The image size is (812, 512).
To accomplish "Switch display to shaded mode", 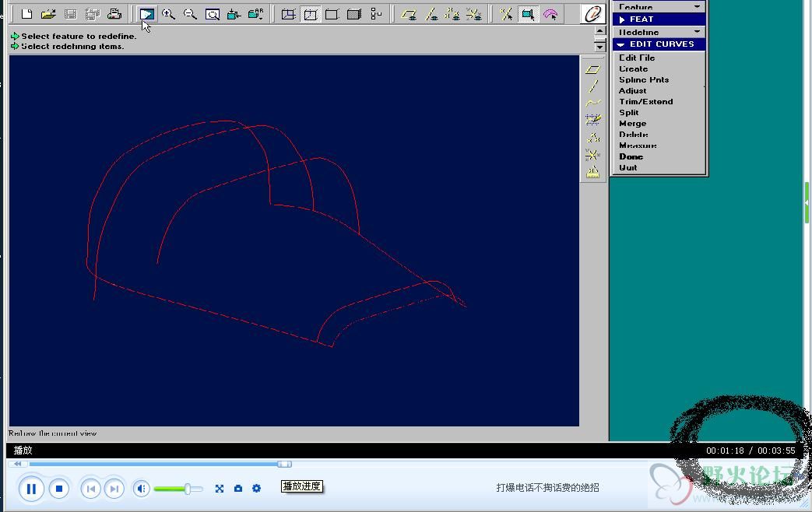I will (354, 15).
